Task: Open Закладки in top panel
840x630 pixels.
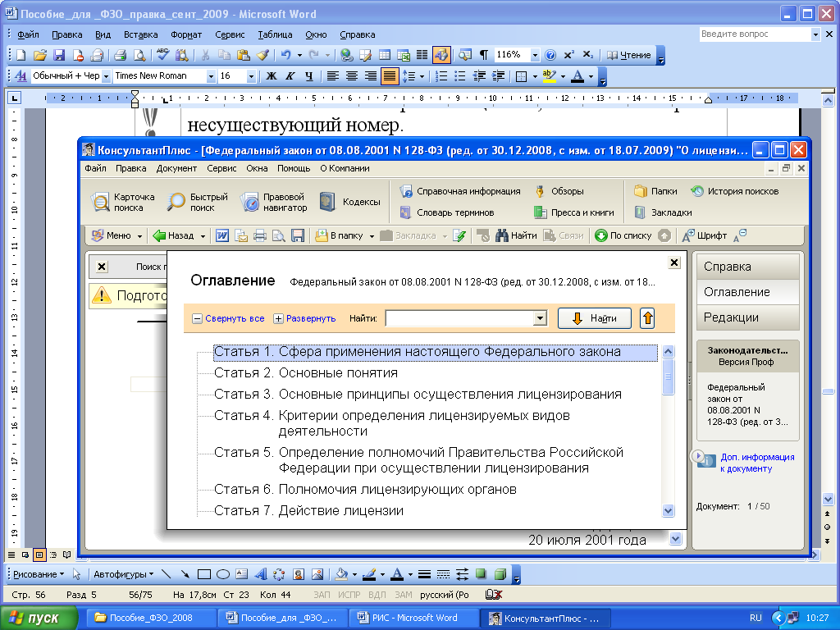Action: pyautogui.click(x=663, y=212)
